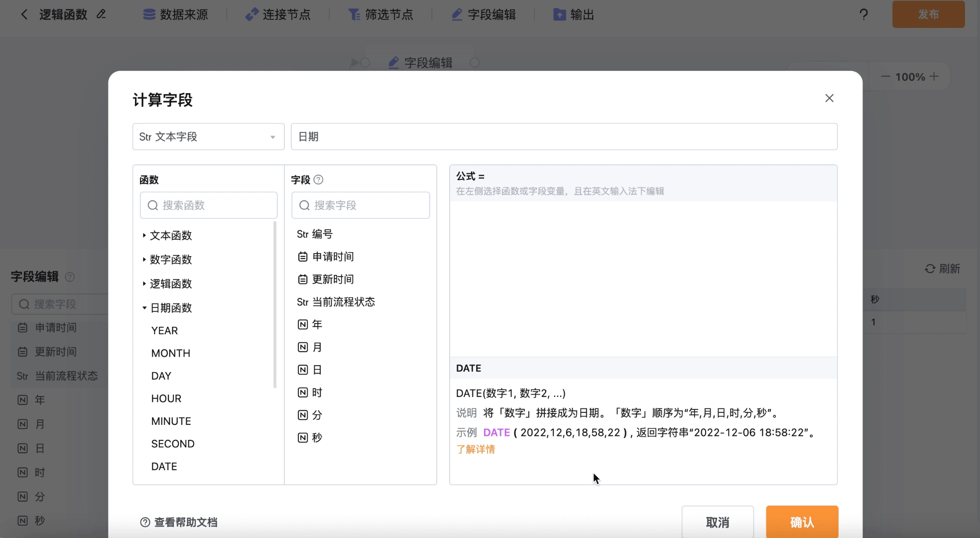Click the zoom out minus icon
The image size is (980, 538).
tap(885, 77)
